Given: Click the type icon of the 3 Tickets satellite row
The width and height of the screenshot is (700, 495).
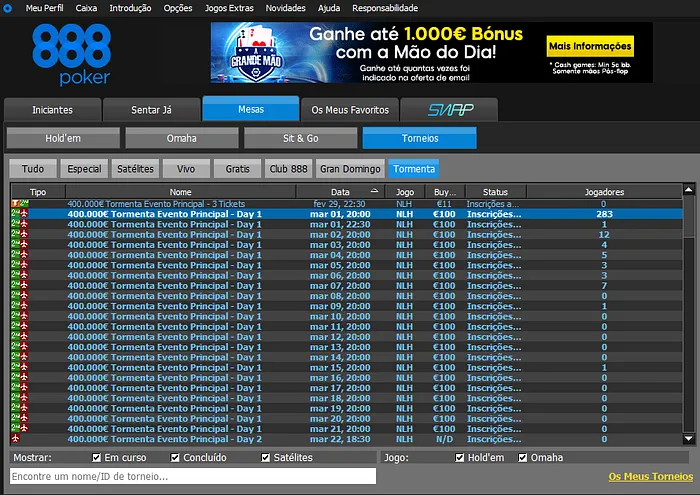Looking at the screenshot, I should 20,204.
